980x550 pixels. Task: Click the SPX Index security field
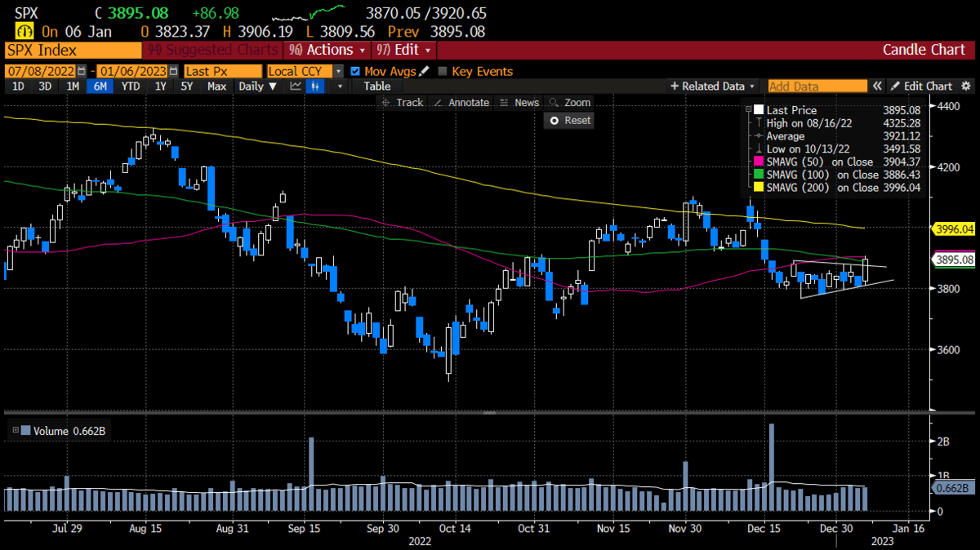tap(72, 50)
